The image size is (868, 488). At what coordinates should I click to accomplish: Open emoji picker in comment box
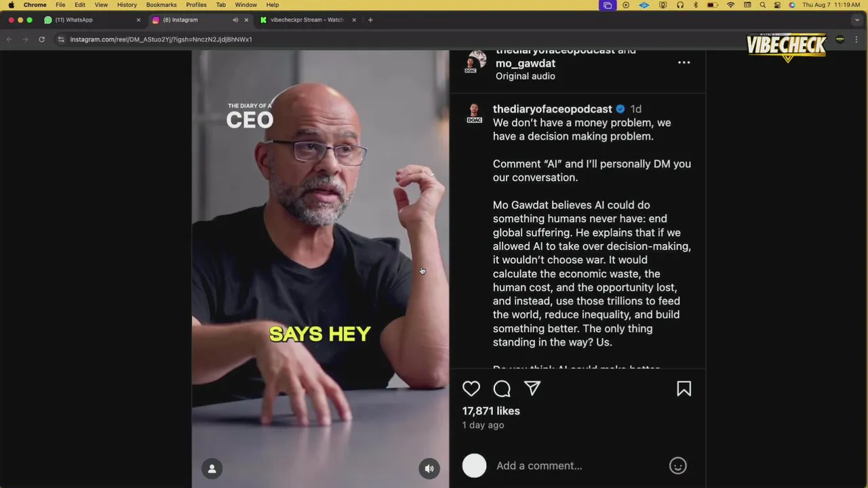click(678, 466)
